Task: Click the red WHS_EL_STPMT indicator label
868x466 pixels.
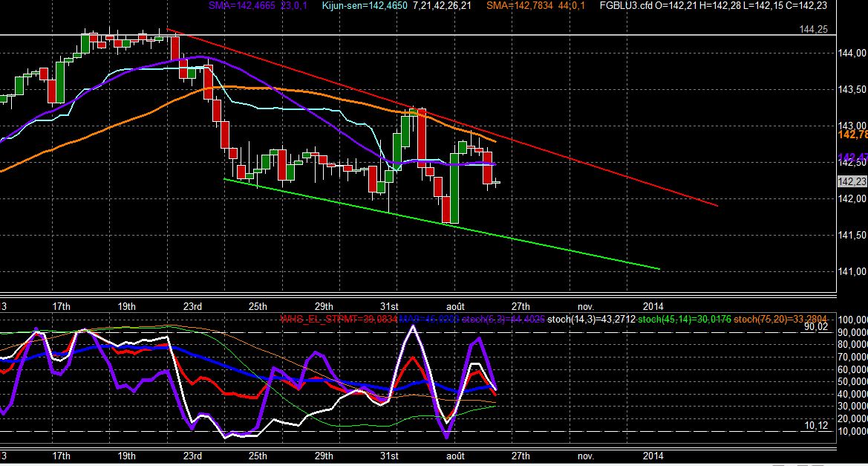Action: point(339,319)
